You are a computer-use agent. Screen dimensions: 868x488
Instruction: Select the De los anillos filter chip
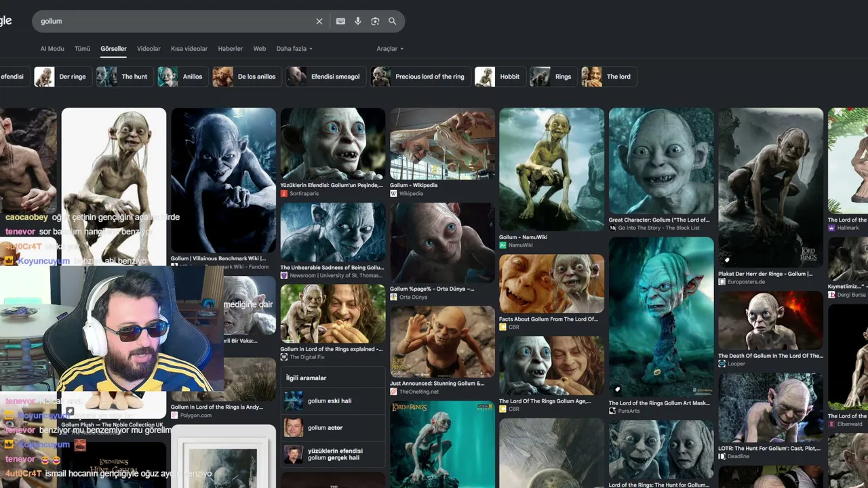(246, 77)
